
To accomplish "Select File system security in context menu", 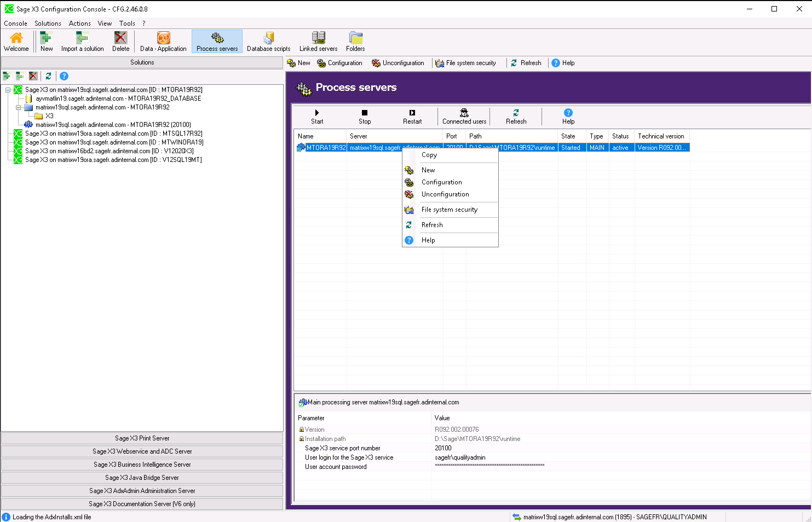I will tap(449, 210).
